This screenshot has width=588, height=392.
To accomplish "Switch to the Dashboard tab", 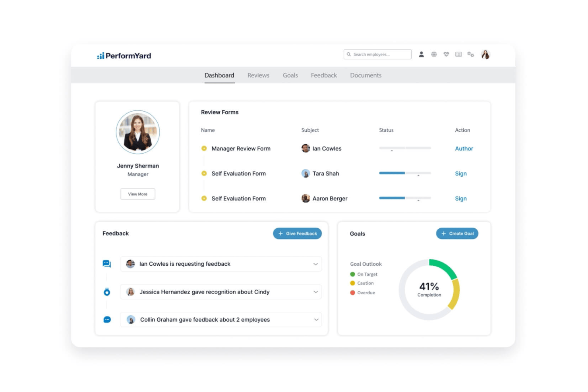I will 219,75.
